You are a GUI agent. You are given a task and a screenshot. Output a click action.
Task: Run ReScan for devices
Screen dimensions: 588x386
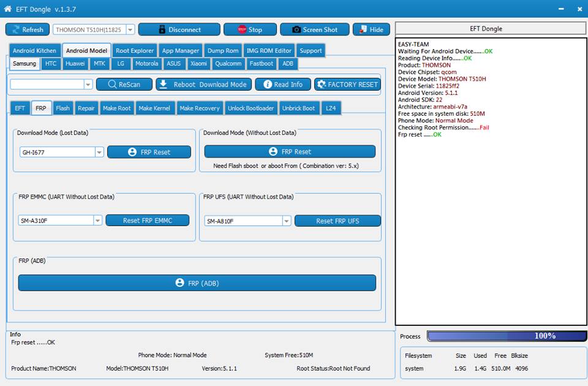tap(124, 85)
